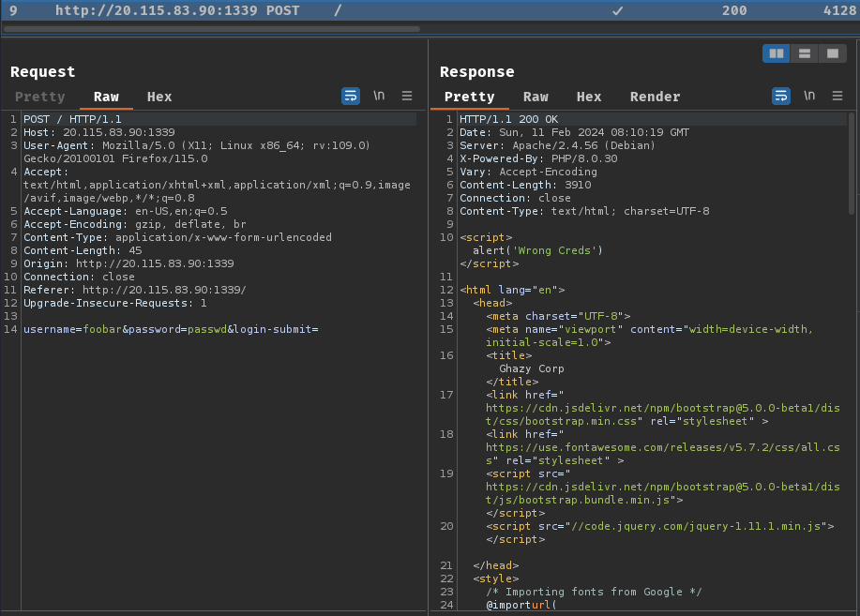Viewport: 860px width, 616px height.
Task: Show non-printable characters in Request panel
Action: (379, 96)
